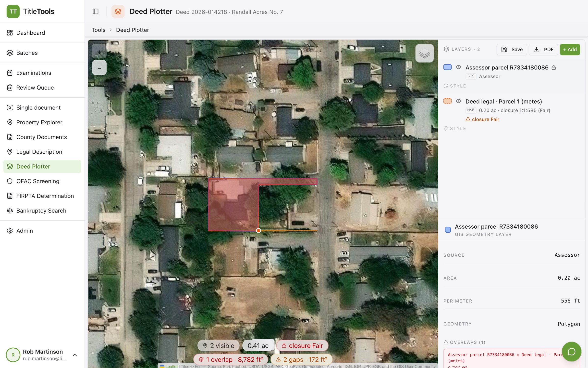This screenshot has height=368, width=588.
Task: Go to Review Queue
Action: pyautogui.click(x=42, y=88)
